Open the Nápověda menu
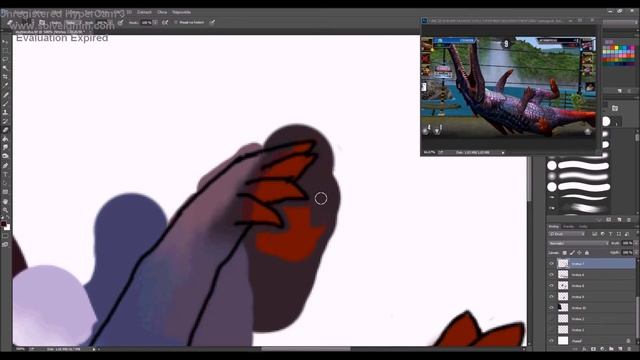 coord(181,12)
